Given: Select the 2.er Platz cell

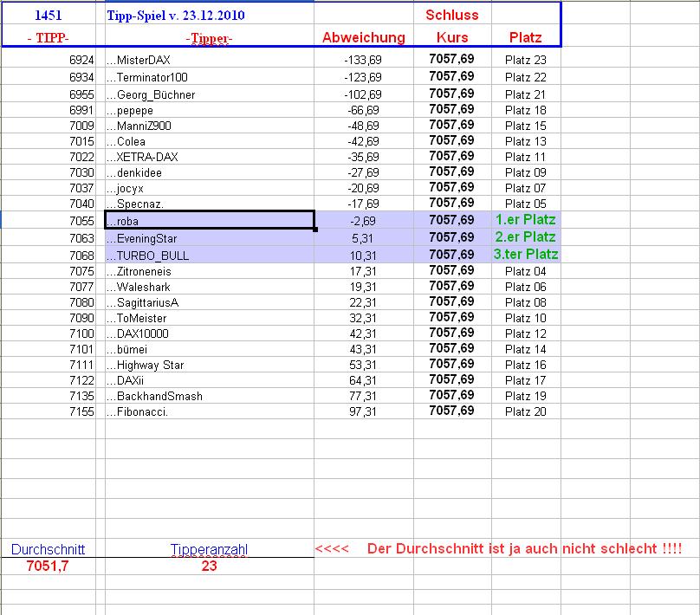Looking at the screenshot, I should (x=525, y=237).
